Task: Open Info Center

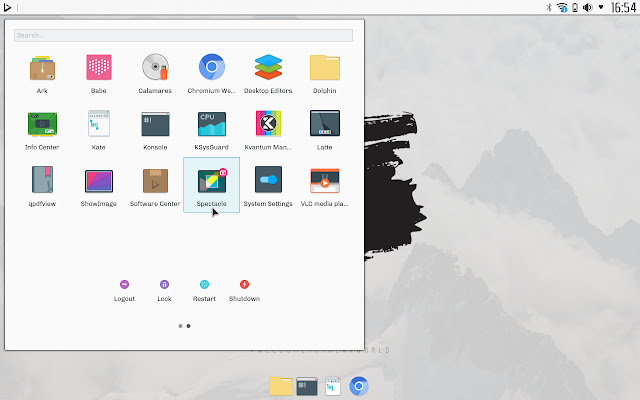Action: [x=42, y=130]
